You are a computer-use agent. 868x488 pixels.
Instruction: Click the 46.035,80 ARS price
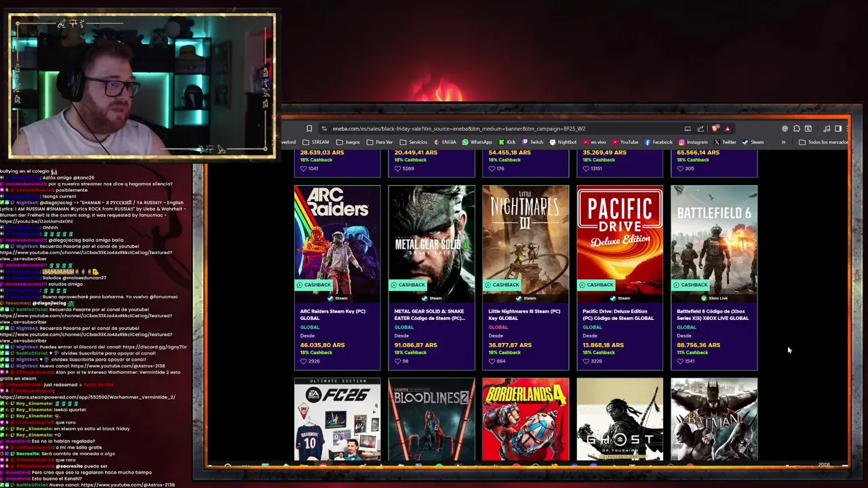coord(321,345)
